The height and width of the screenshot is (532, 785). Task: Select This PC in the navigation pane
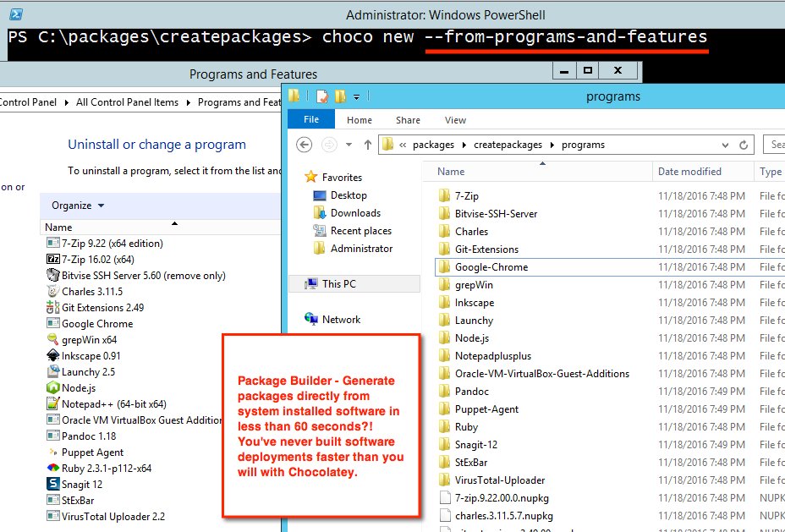point(354,284)
